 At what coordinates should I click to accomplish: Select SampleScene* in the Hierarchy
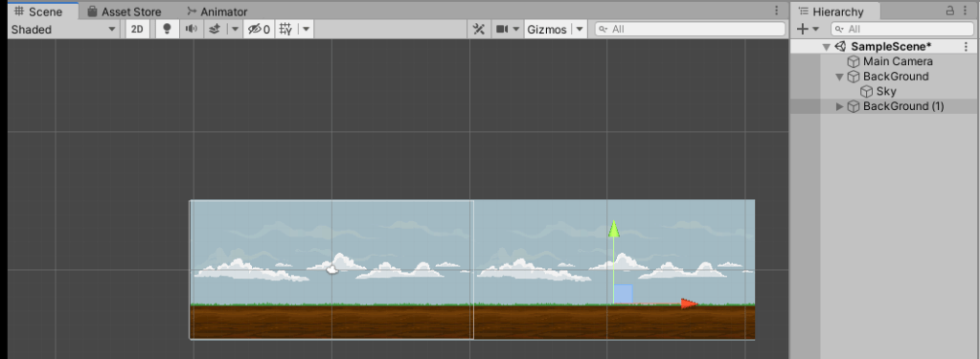pyautogui.click(x=891, y=47)
